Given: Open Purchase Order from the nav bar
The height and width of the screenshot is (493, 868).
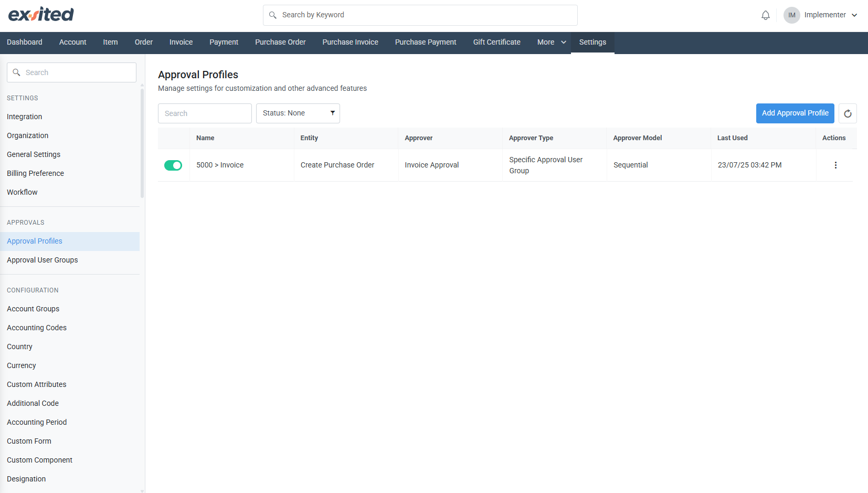Looking at the screenshot, I should click(280, 43).
